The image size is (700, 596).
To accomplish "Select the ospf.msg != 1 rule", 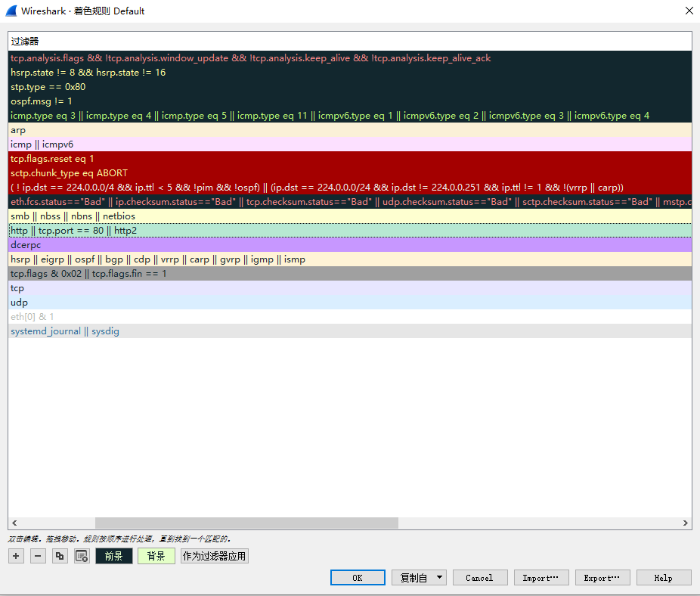I will [350, 101].
